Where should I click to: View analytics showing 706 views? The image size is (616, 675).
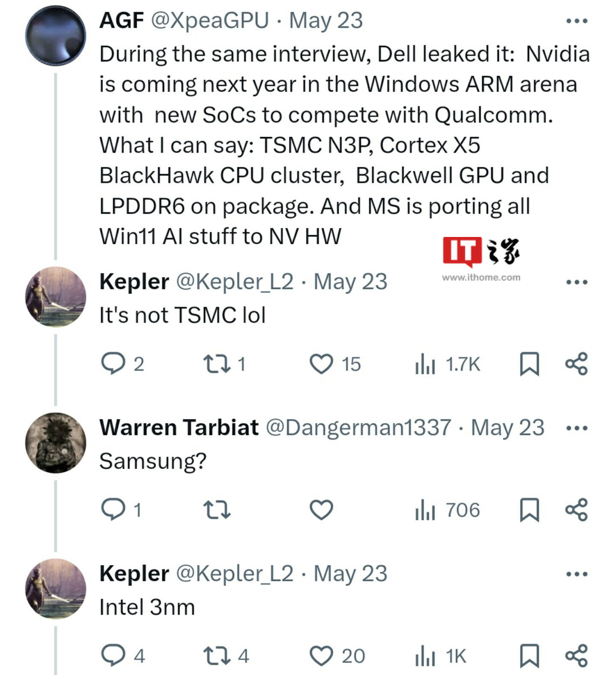(447, 510)
